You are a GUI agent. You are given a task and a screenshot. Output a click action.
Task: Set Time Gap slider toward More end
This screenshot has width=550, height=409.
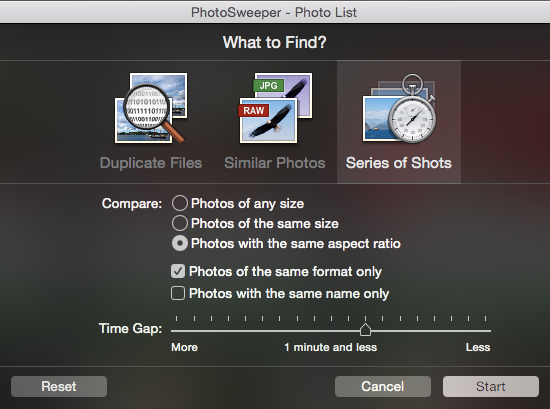click(184, 330)
